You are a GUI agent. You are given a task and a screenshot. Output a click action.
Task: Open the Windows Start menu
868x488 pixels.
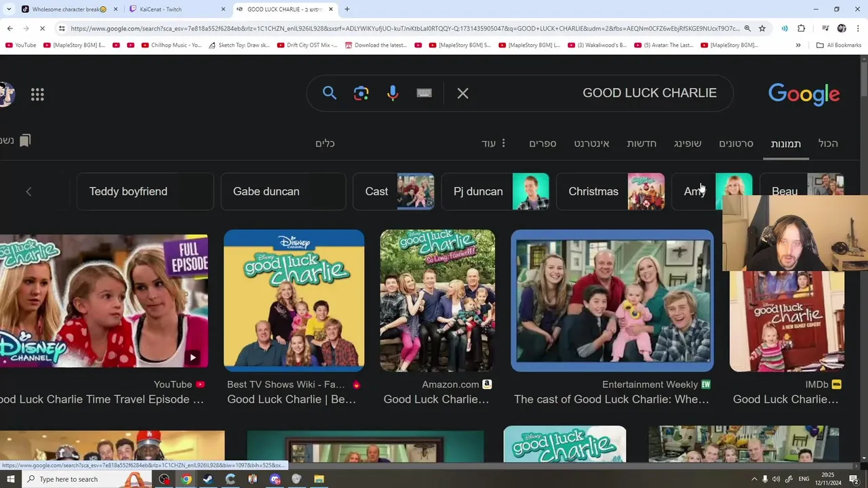coord(10,479)
